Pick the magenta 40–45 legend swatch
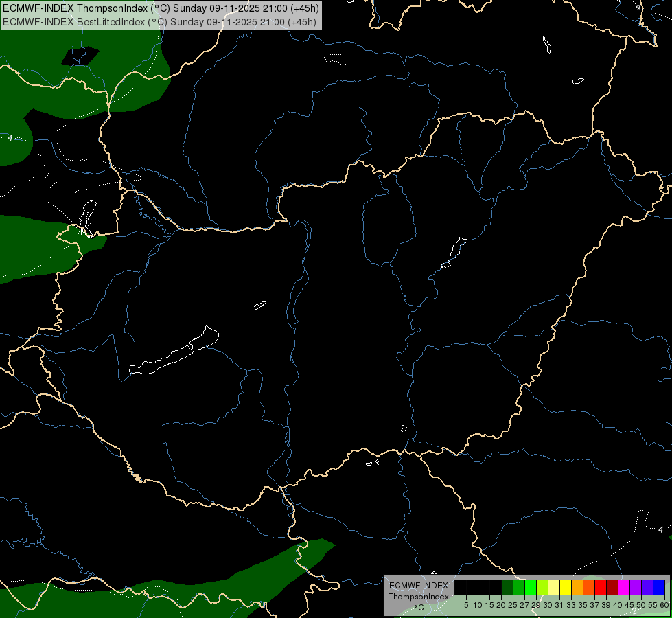The image size is (672, 618). 624,587
